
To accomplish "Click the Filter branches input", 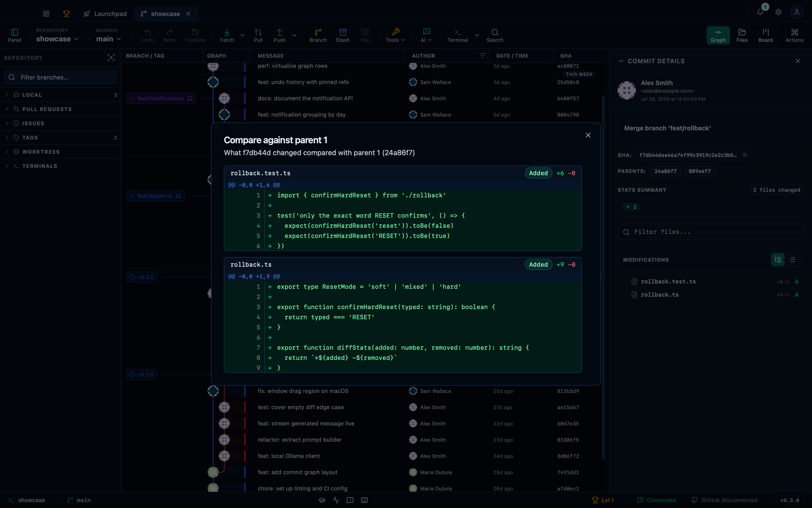I will click(61, 77).
